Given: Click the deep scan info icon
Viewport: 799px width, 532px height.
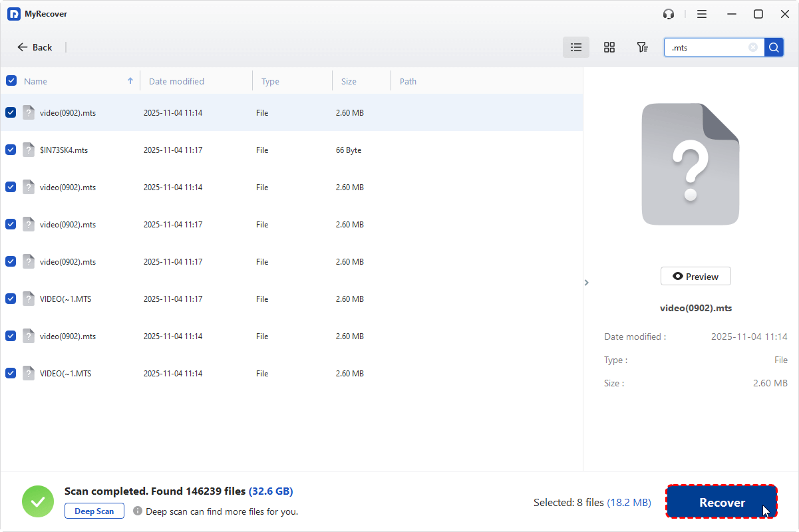Looking at the screenshot, I should pos(138,511).
